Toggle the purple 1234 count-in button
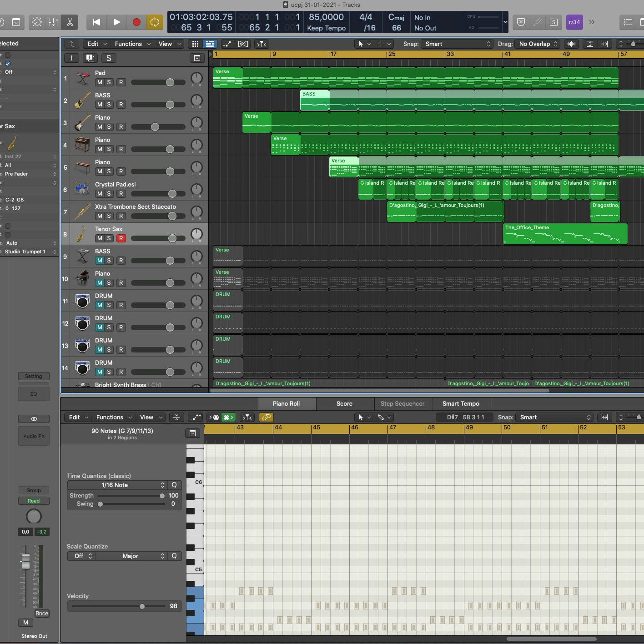644x644 pixels. 574,22
